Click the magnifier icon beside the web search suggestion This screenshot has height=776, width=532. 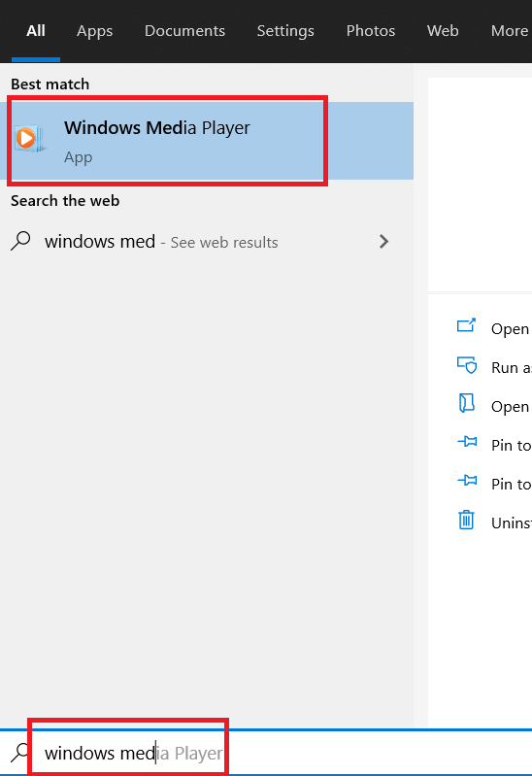[x=20, y=241]
